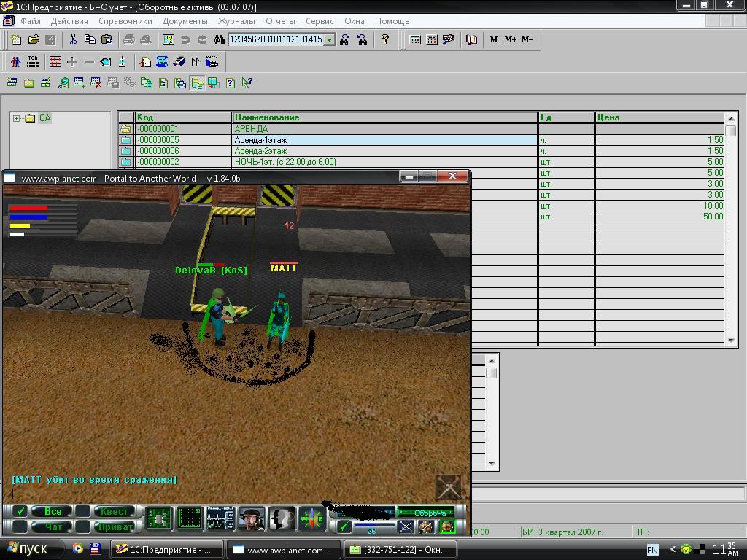The width and height of the screenshot is (747, 560).
Task: Select the Аренда-1этаж row
Action: click(x=422, y=140)
